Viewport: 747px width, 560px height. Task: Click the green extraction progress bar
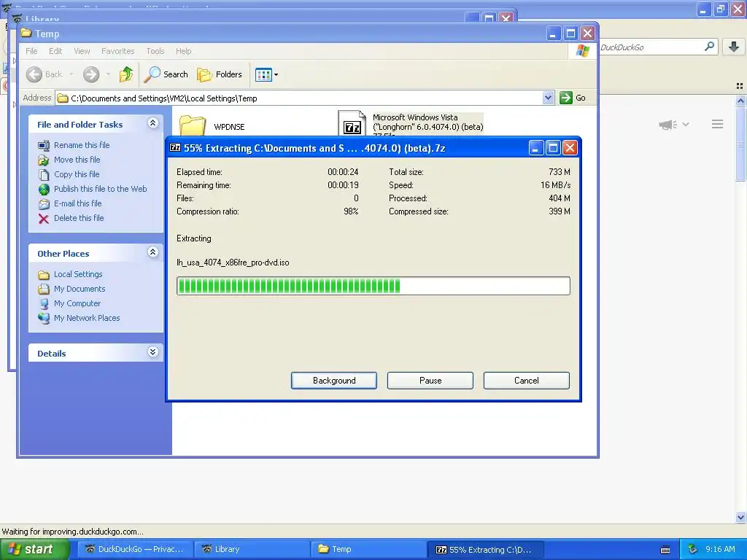point(373,286)
